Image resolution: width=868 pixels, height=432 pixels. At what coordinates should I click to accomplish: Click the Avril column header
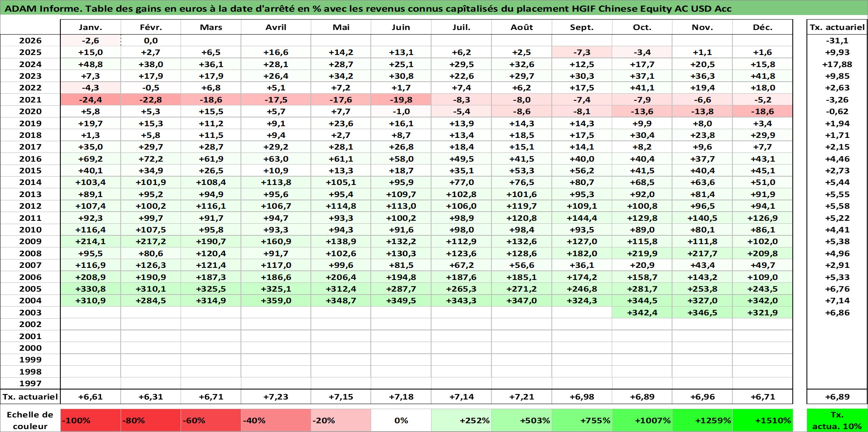pyautogui.click(x=276, y=27)
